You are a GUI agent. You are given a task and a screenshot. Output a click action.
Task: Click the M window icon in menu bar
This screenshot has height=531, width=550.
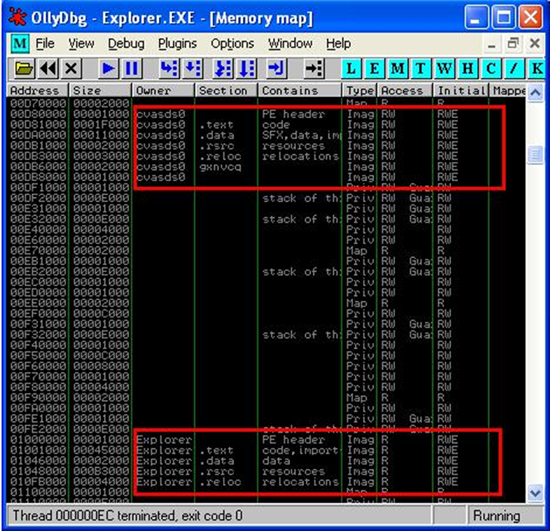point(20,44)
